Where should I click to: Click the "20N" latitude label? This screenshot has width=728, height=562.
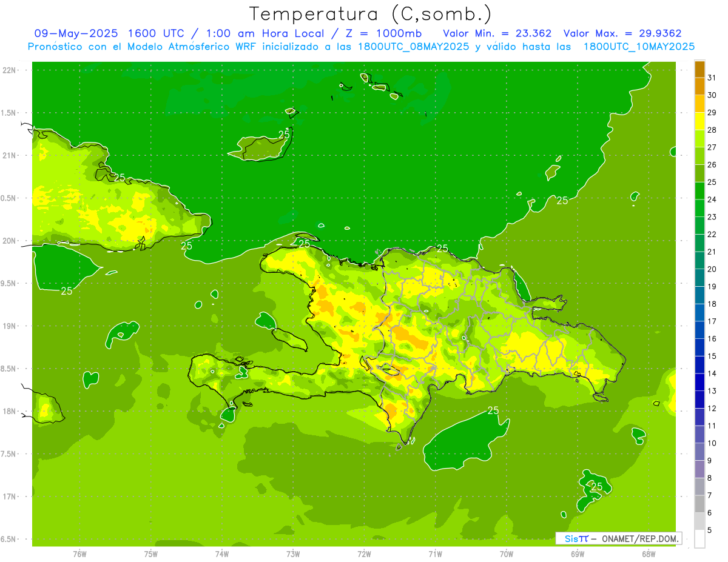(10, 241)
